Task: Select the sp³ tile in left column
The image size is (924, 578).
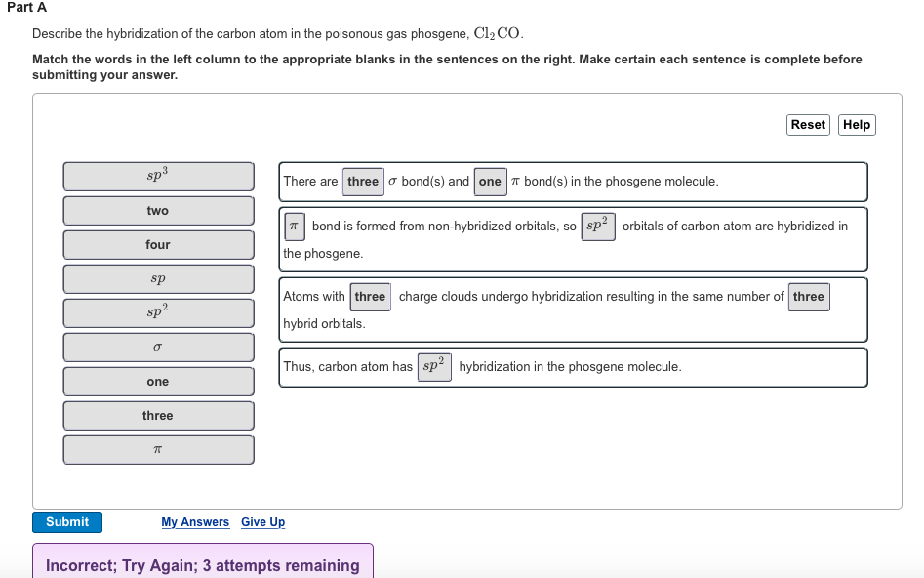Action: (158, 177)
